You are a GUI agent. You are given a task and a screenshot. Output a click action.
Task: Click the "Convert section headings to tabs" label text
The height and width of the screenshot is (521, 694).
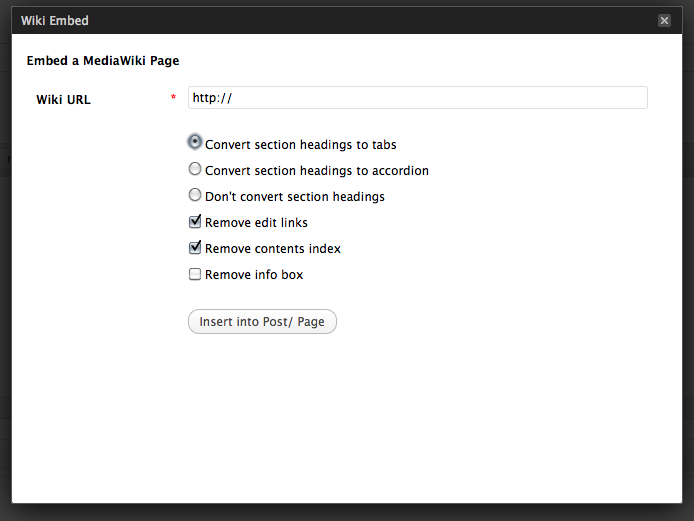point(300,145)
